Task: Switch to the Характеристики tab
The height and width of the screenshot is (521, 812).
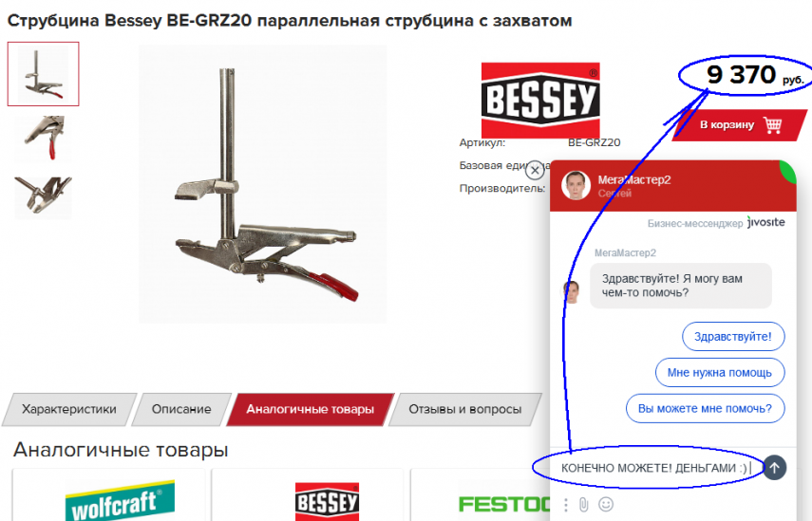Action: 69,409
